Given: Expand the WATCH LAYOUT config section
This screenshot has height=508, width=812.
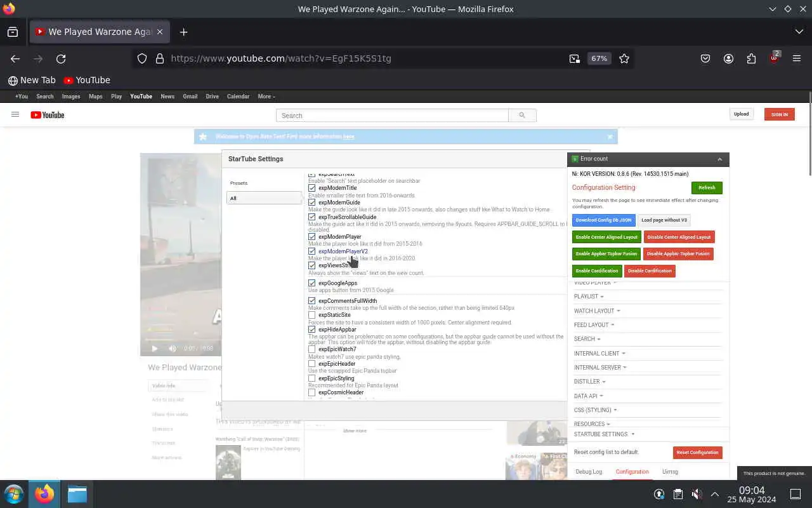Looking at the screenshot, I should tap(597, 311).
